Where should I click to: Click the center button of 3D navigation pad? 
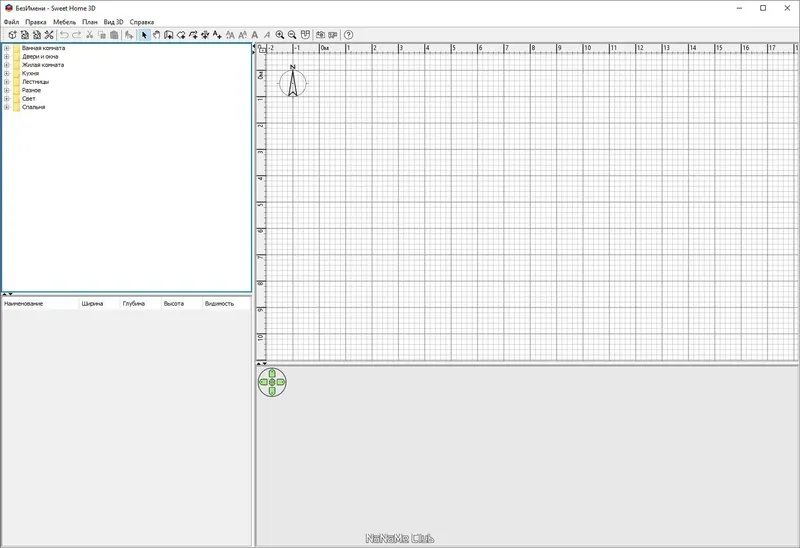tap(272, 382)
